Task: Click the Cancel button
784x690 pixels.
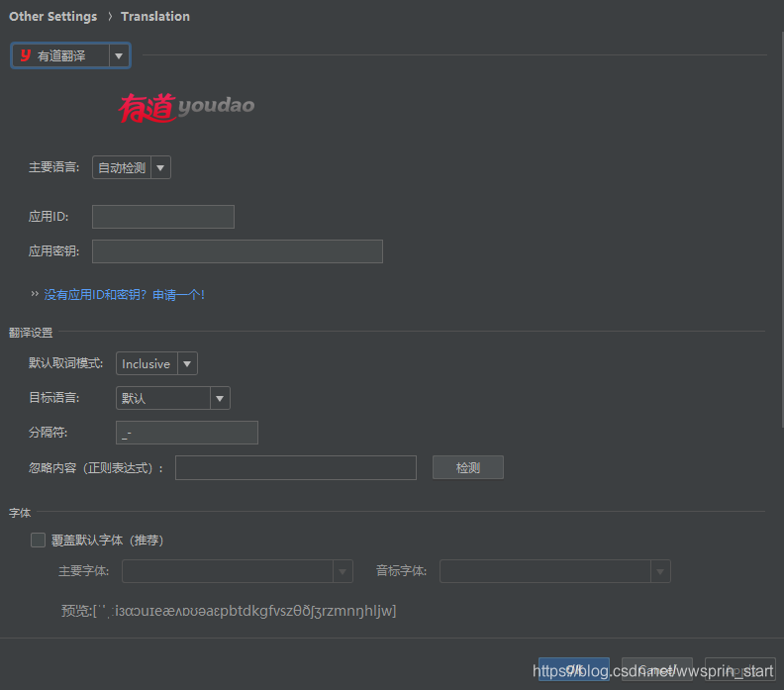Action: click(657, 669)
